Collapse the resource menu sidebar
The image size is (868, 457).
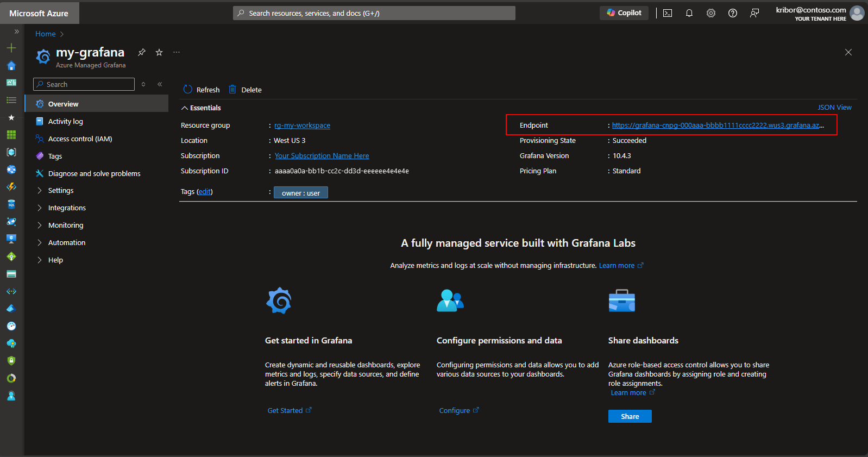160,84
